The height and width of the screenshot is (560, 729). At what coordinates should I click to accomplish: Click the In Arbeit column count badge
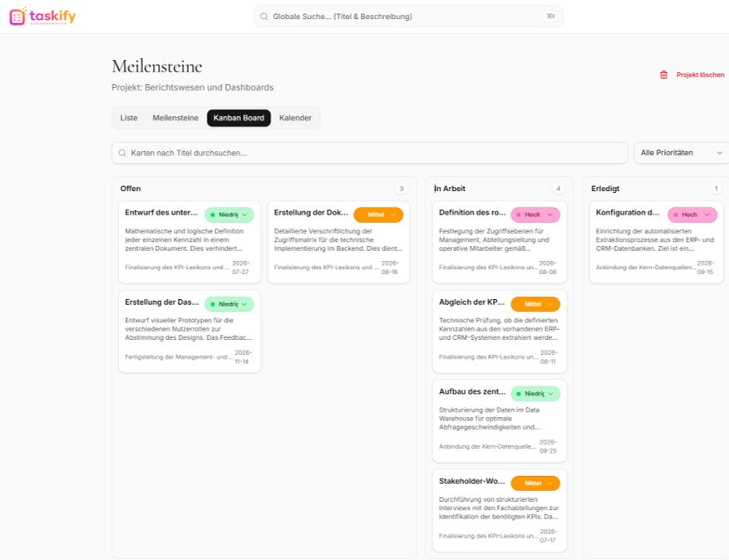[559, 189]
